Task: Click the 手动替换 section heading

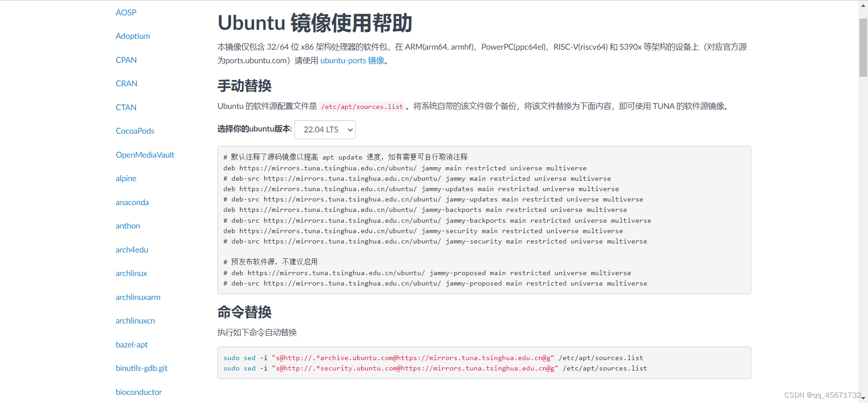Action: (x=245, y=86)
